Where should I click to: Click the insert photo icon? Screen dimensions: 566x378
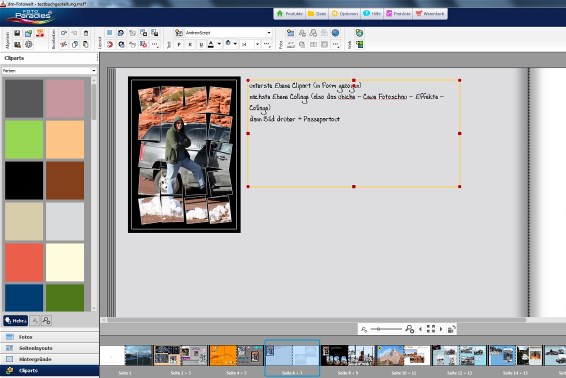pos(291,33)
